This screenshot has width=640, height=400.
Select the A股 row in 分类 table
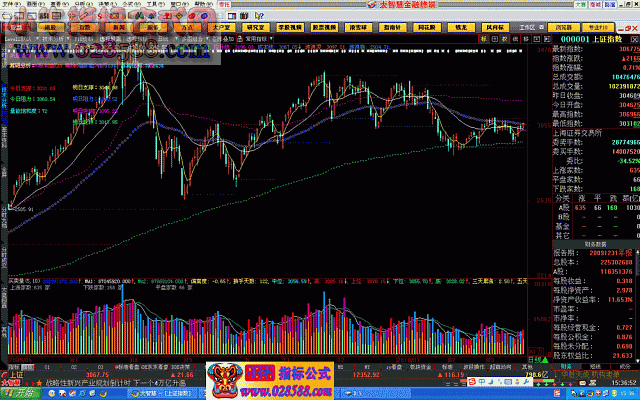tap(563, 209)
